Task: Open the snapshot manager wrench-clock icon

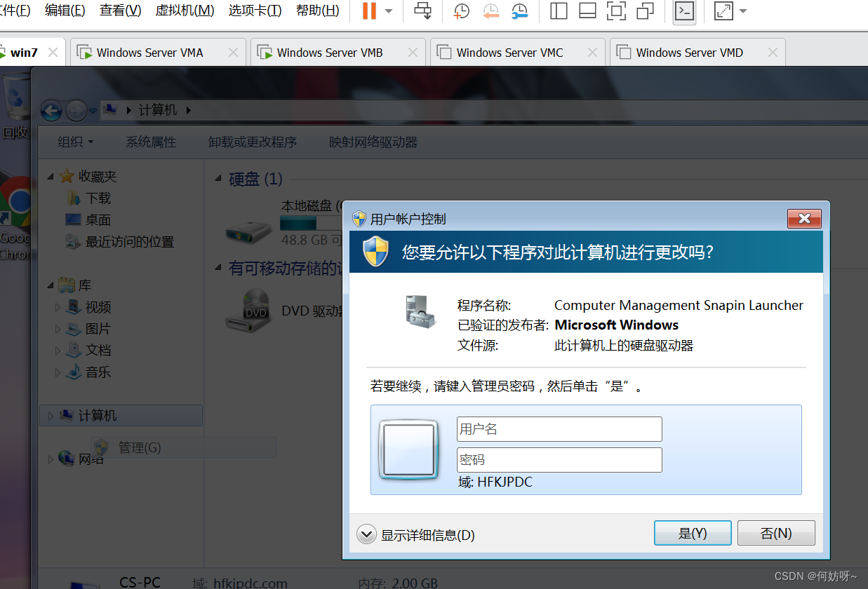Action: (519, 11)
